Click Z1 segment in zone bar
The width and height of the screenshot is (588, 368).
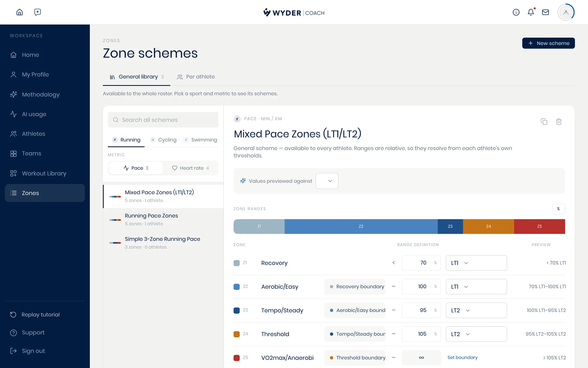(x=259, y=226)
